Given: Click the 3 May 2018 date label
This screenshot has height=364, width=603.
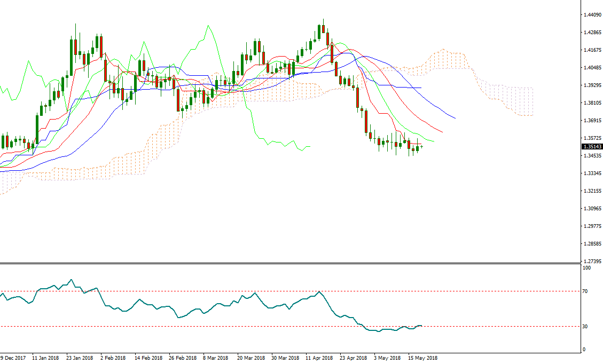Looking at the screenshot, I should (x=387, y=358).
